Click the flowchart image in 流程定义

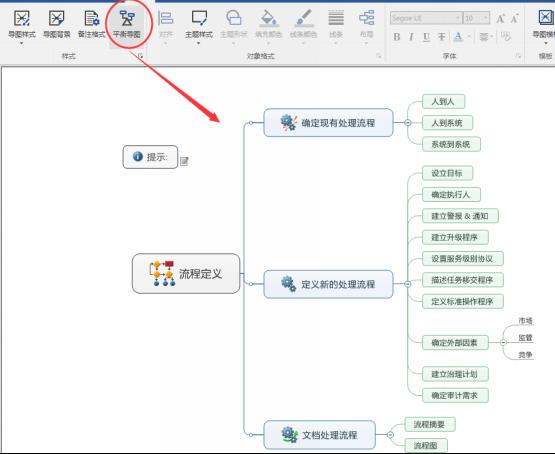pyautogui.click(x=162, y=274)
